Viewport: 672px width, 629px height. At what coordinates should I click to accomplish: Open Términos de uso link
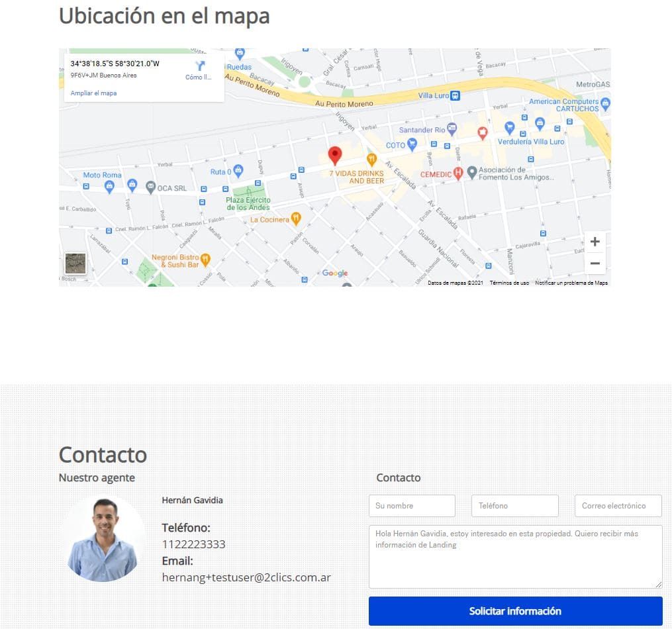(509, 283)
